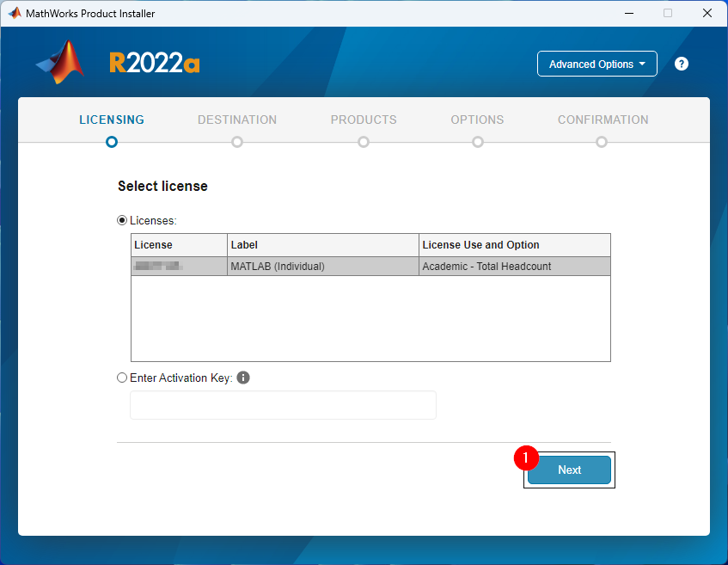728x565 pixels.
Task: Go to the CONFIRMATION step tab
Action: tap(603, 120)
